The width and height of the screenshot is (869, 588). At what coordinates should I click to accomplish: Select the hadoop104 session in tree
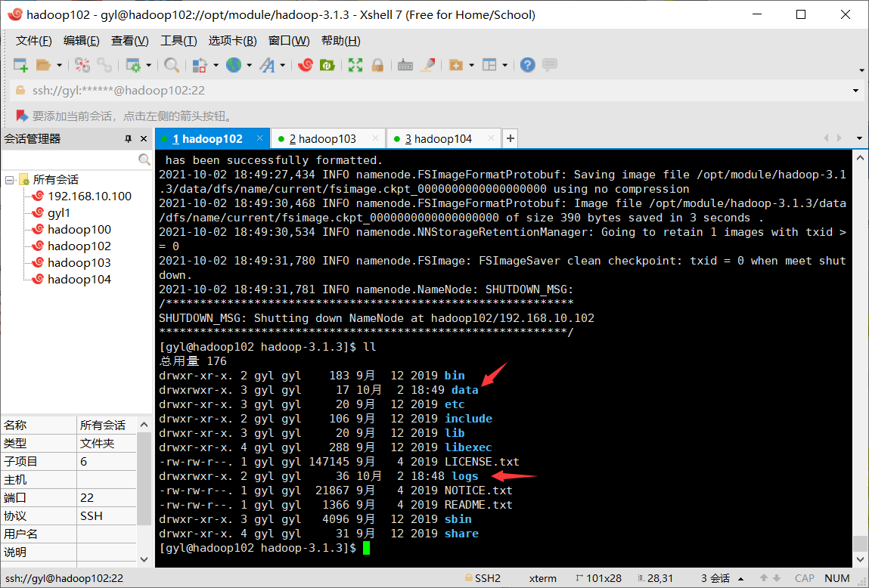coord(79,279)
